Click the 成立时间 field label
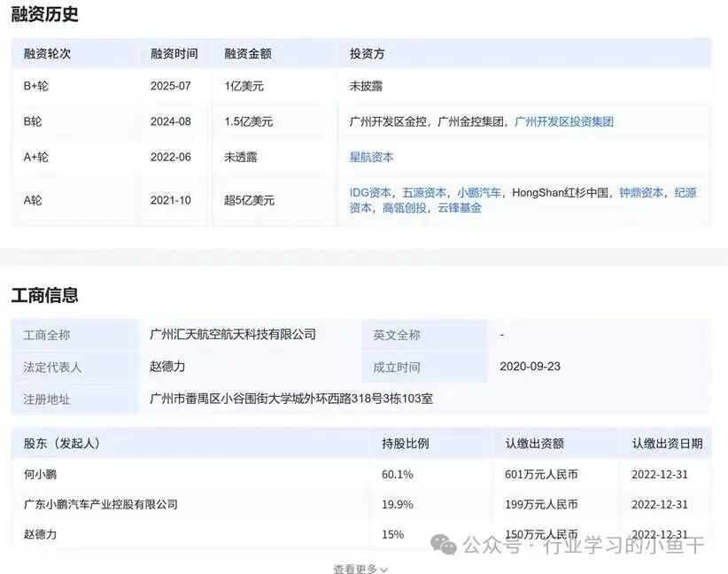 coord(397,368)
